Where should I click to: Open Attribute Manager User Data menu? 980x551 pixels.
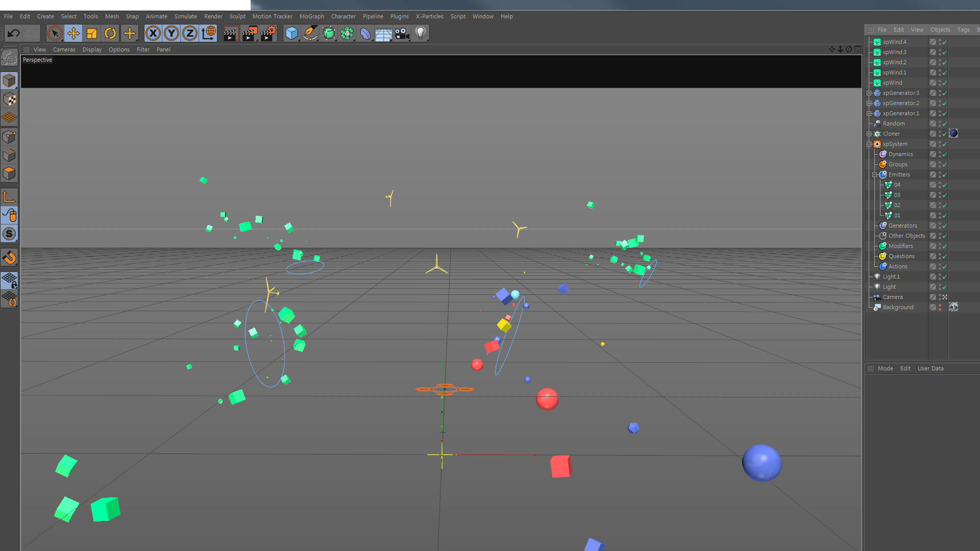point(930,368)
